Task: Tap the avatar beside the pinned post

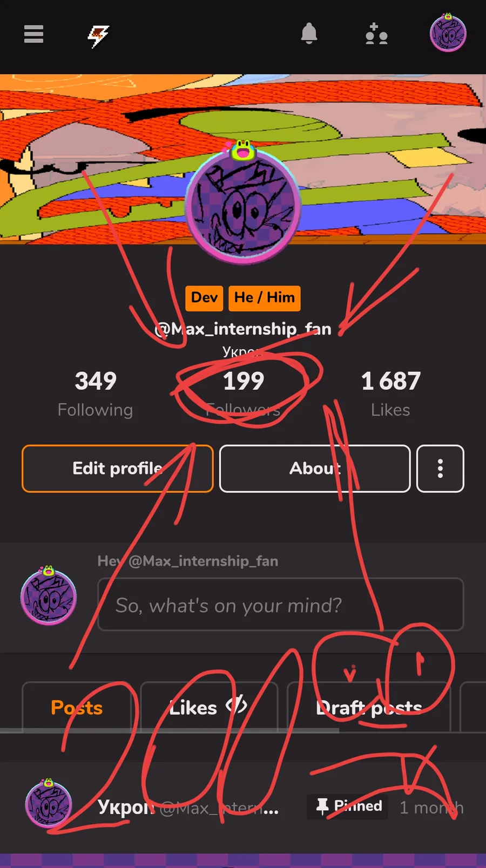Action: pos(49,804)
